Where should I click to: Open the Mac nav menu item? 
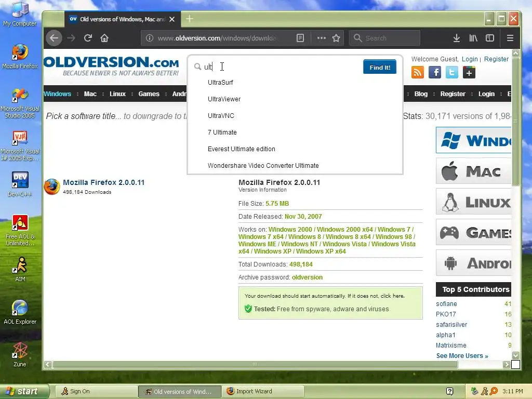click(x=90, y=94)
